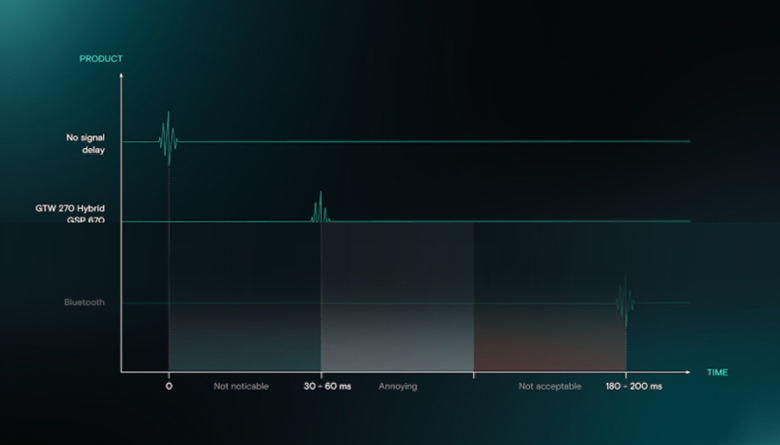This screenshot has width=780, height=445.
Task: Click the waveform pulse on No signal delay line
Action: point(168,139)
